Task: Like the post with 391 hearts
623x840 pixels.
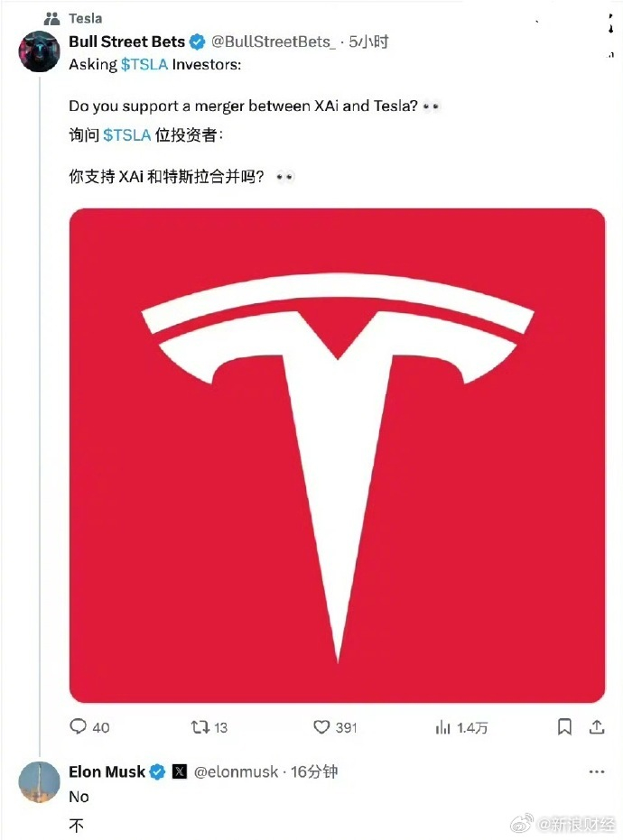Action: pos(321,727)
